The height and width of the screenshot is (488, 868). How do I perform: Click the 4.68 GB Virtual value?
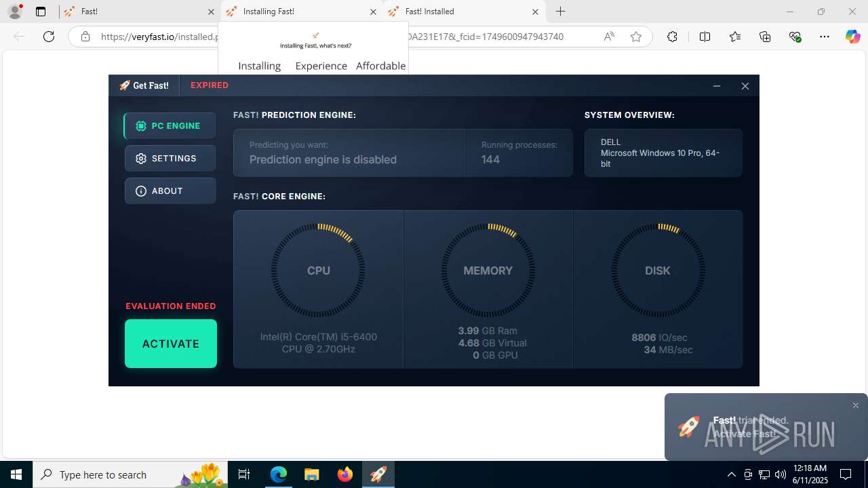pyautogui.click(x=492, y=343)
